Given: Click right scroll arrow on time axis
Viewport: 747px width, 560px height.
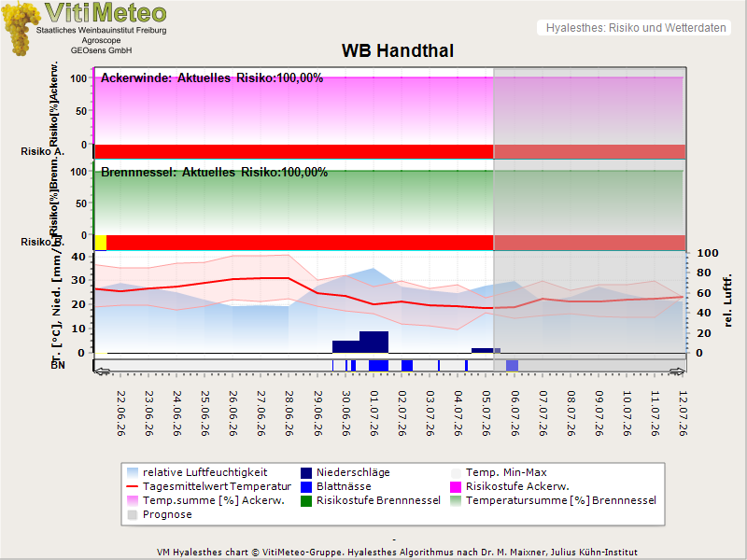Looking at the screenshot, I should tap(677, 371).
